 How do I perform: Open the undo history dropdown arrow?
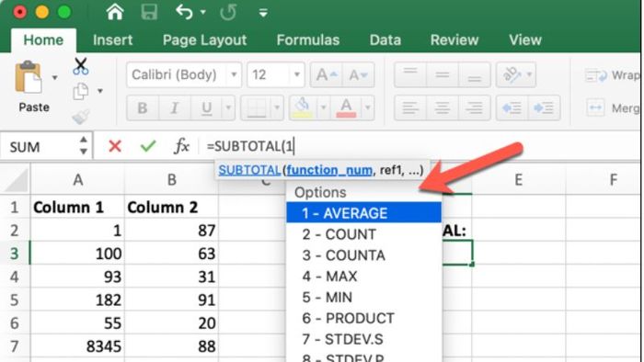(x=203, y=12)
